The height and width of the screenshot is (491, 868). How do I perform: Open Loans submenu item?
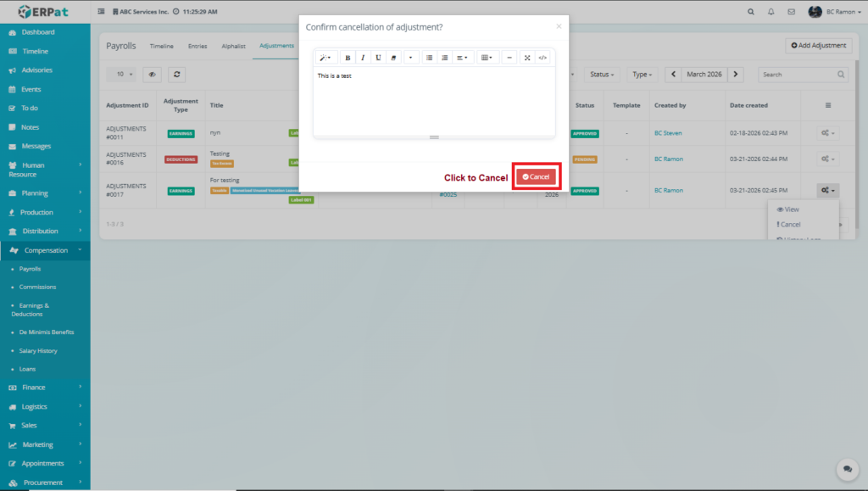(27, 369)
